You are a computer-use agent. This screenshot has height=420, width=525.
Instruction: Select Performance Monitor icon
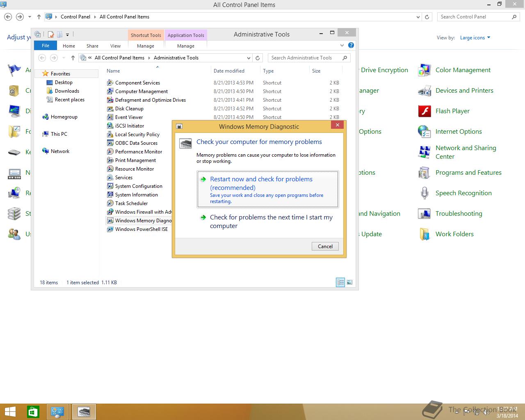tap(110, 152)
